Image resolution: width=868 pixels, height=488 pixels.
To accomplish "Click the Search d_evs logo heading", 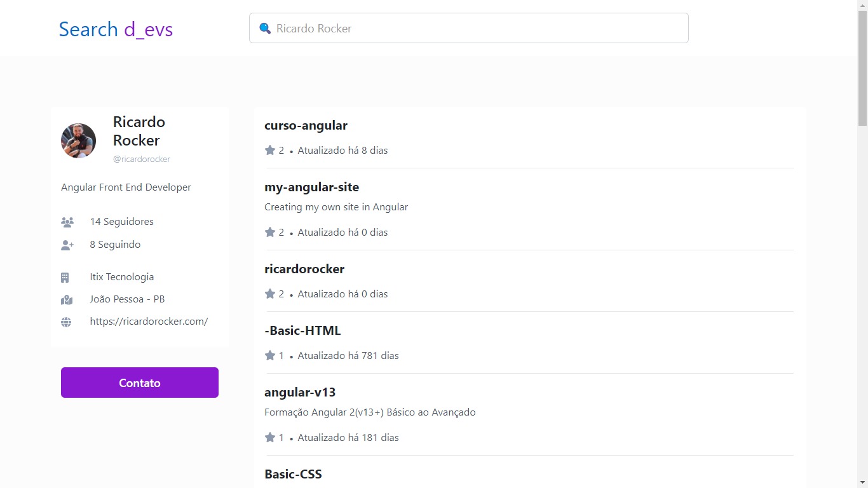I will pyautogui.click(x=116, y=29).
